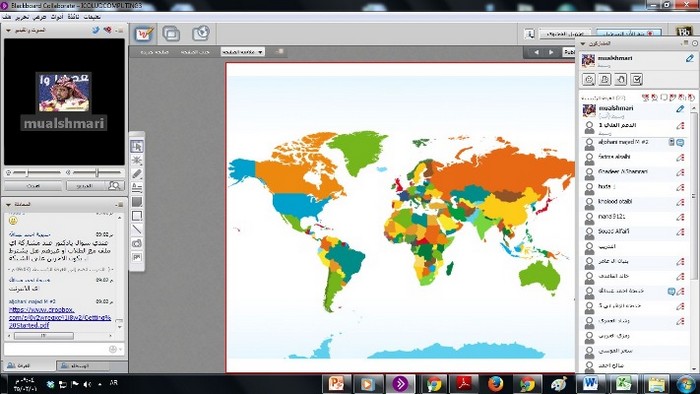Click the chat message input field
700x394 pixels.
click(57, 349)
